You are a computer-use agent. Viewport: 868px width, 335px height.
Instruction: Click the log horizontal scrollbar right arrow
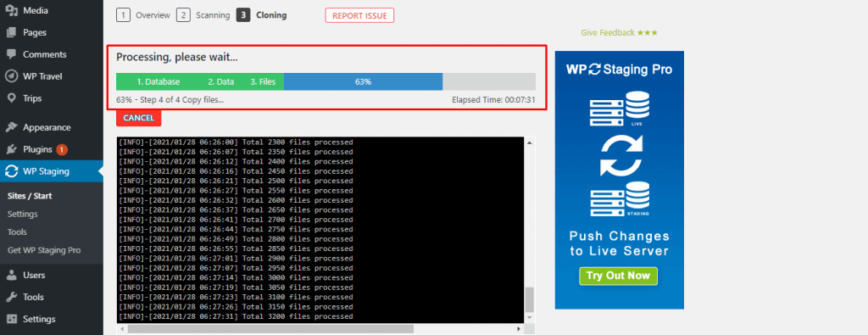point(519,328)
